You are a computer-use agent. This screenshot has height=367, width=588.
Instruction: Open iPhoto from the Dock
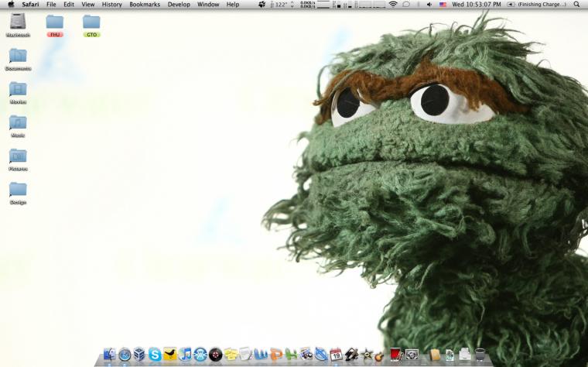(306, 354)
